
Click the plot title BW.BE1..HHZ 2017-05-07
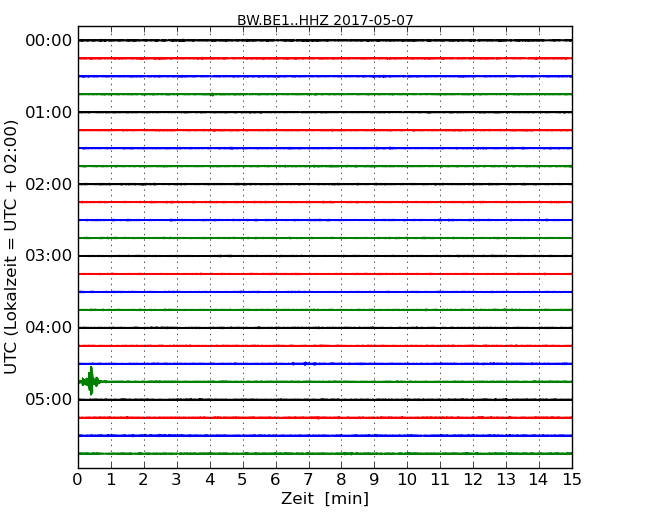pos(325,20)
